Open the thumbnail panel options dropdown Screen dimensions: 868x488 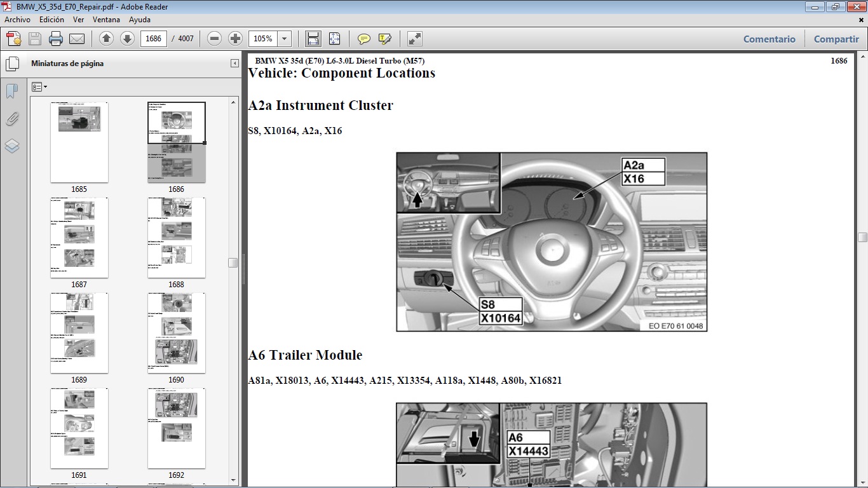point(39,86)
